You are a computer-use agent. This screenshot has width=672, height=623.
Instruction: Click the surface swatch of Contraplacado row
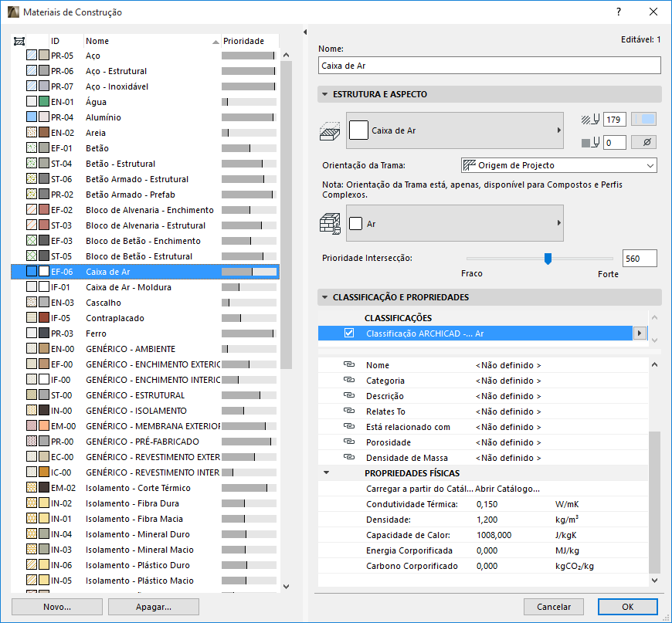44,318
